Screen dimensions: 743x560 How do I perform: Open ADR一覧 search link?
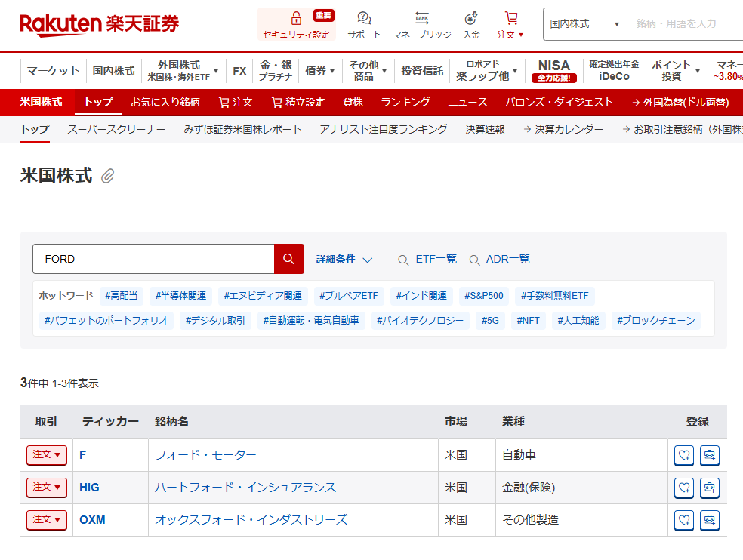[499, 259]
